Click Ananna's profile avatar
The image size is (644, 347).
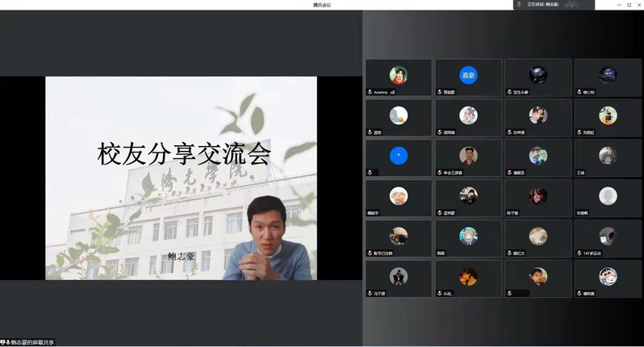coord(398,75)
